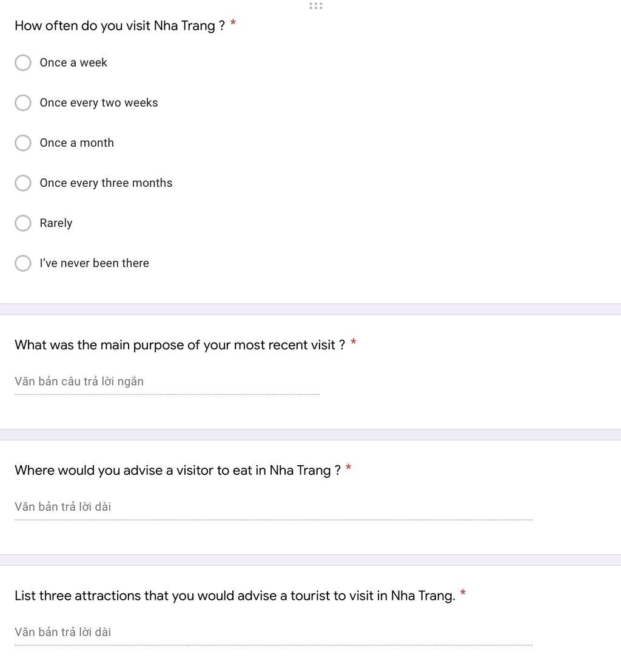Image resolution: width=621 pixels, height=672 pixels.
Task: Select the 'Once every three months' radio button
Action: coord(22,183)
